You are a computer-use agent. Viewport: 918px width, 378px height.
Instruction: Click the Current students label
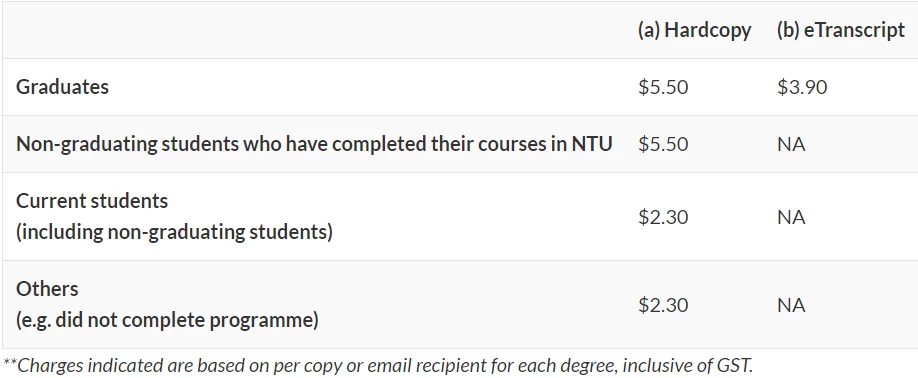tap(92, 201)
